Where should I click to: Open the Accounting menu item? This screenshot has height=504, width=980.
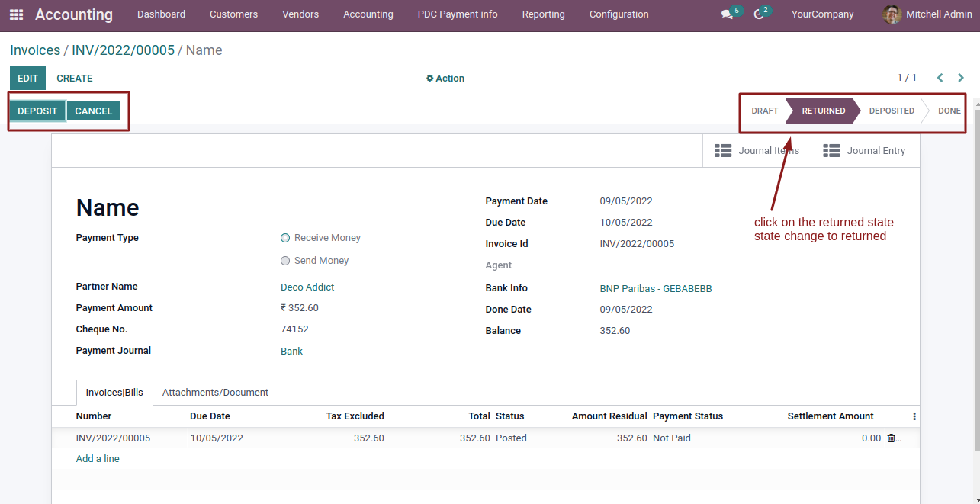[x=368, y=14]
